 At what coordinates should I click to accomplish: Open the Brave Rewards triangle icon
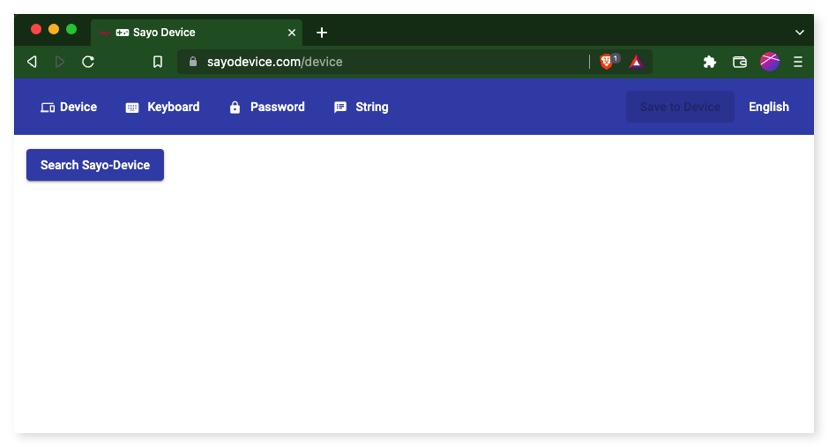click(x=635, y=62)
